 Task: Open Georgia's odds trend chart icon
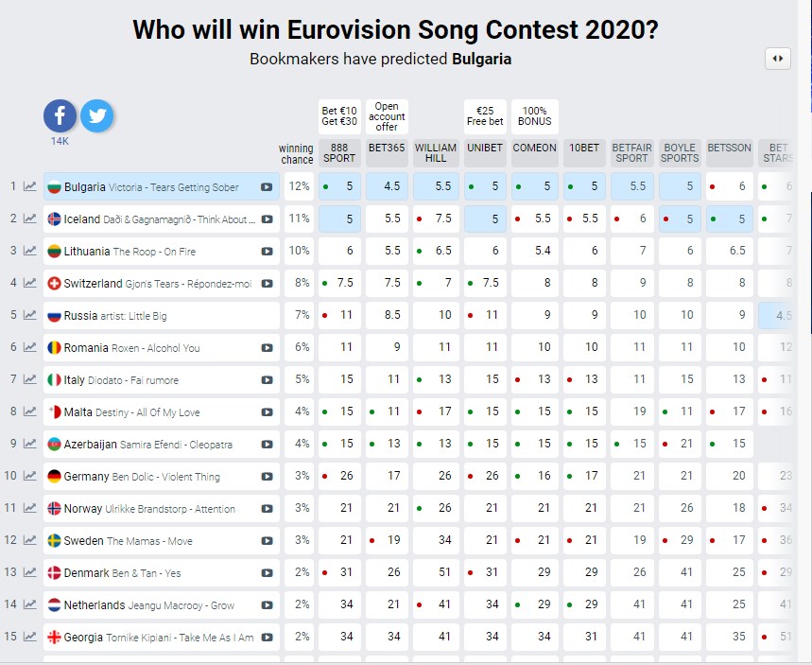[30, 637]
